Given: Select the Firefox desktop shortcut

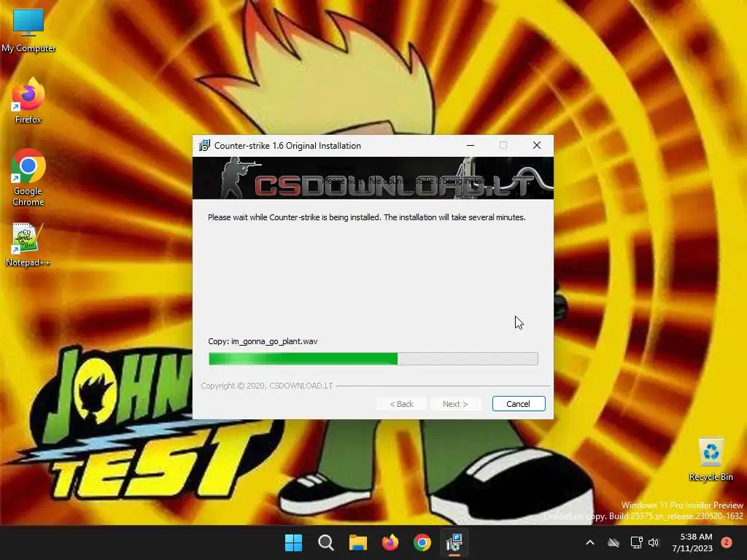Looking at the screenshot, I should 28,101.
